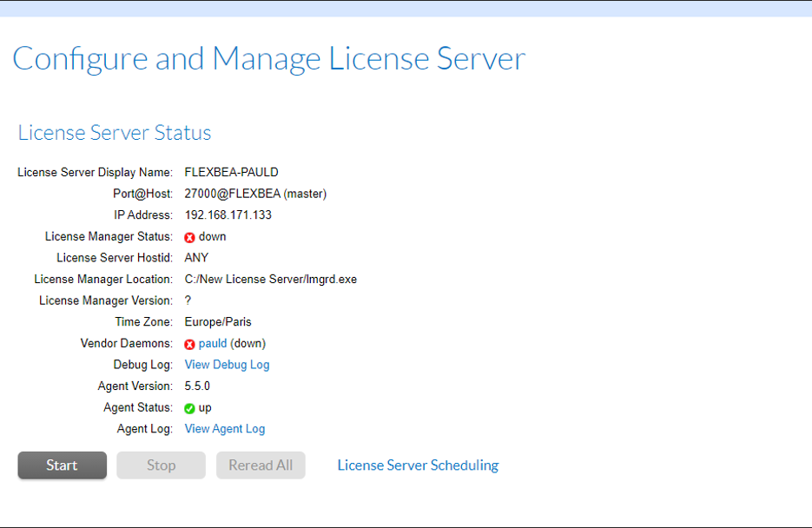Click the Europe/Paris time zone value
Image resolution: width=812 pixels, height=528 pixels.
(215, 321)
